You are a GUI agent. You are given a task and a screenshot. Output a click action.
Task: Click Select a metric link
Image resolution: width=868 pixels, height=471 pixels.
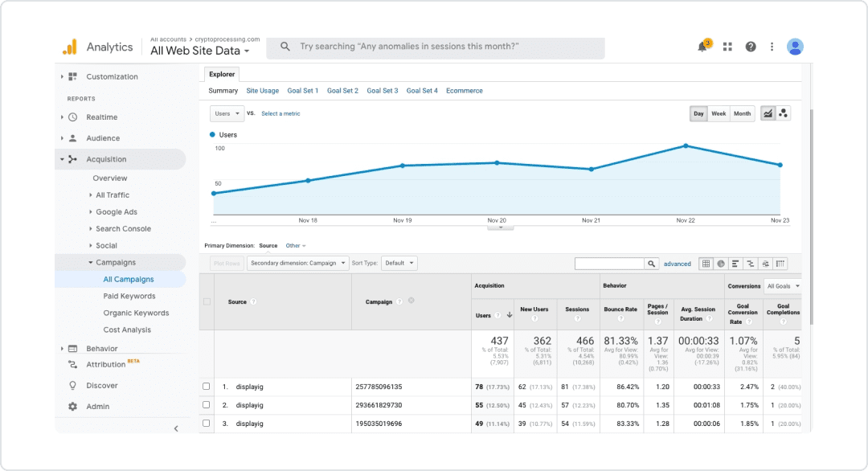click(x=280, y=113)
